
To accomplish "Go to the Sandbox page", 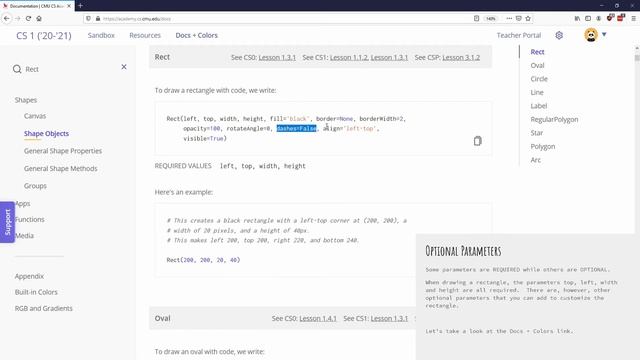I will tap(101, 36).
